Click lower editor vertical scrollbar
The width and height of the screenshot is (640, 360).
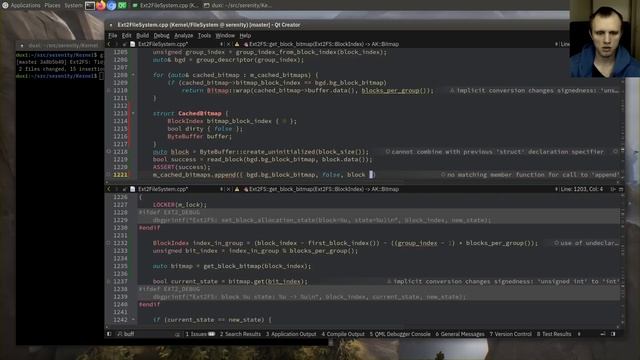(622, 259)
